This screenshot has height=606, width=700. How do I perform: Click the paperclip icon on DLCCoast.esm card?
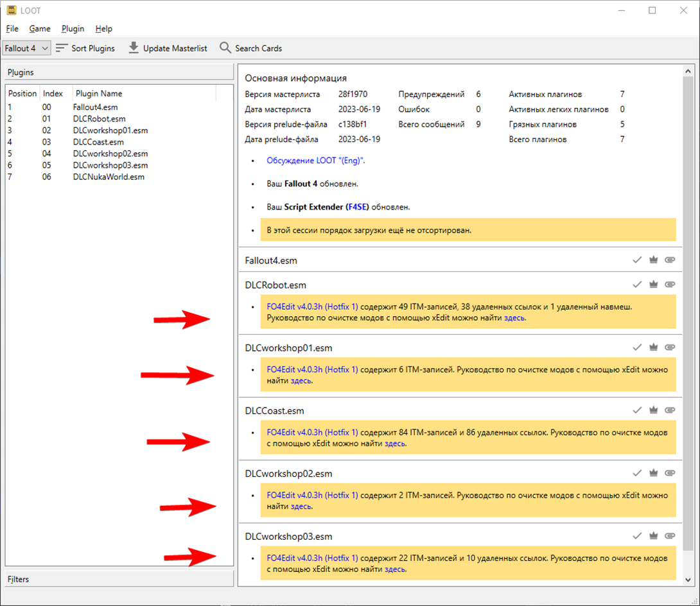(x=670, y=411)
